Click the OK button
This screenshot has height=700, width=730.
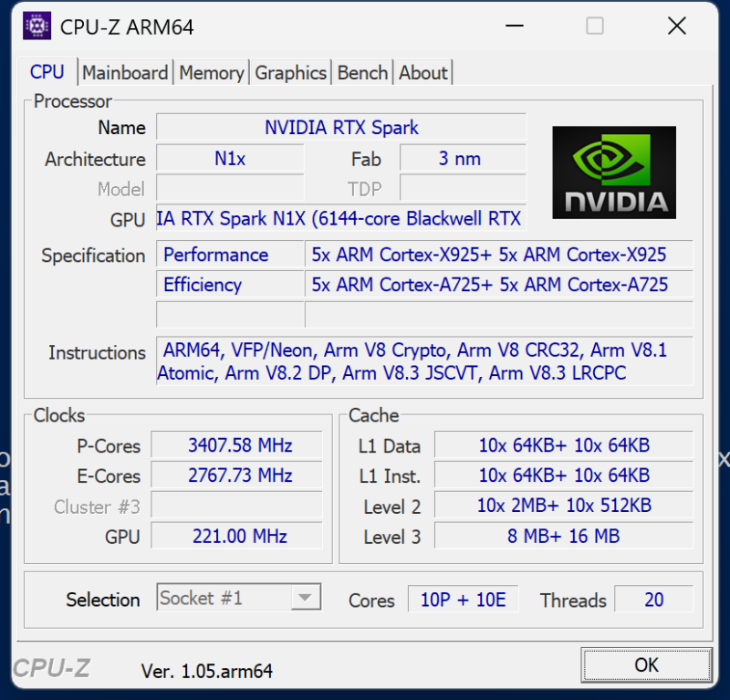coord(646,664)
